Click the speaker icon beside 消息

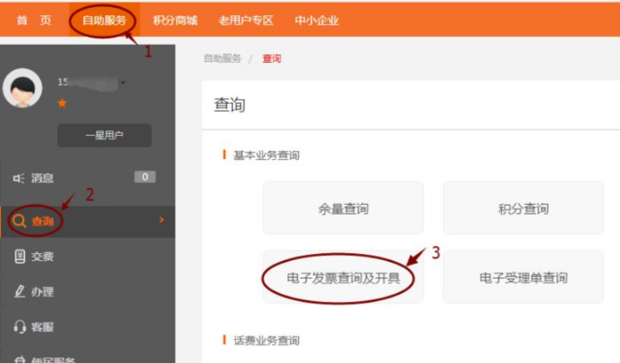(19, 178)
